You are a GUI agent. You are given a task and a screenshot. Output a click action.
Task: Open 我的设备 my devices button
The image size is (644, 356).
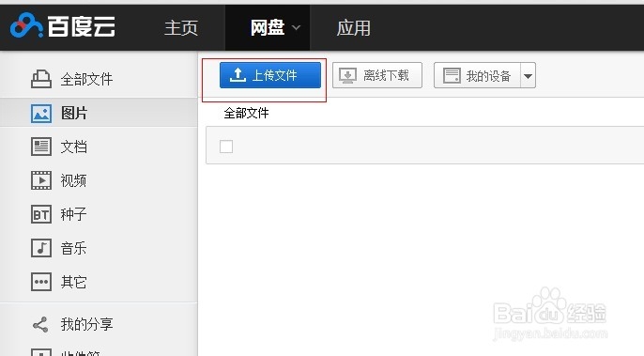click(x=477, y=75)
